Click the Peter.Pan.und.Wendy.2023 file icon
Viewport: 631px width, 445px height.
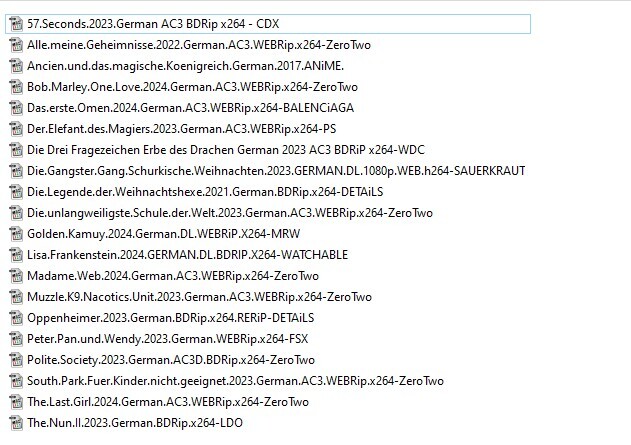(16, 339)
